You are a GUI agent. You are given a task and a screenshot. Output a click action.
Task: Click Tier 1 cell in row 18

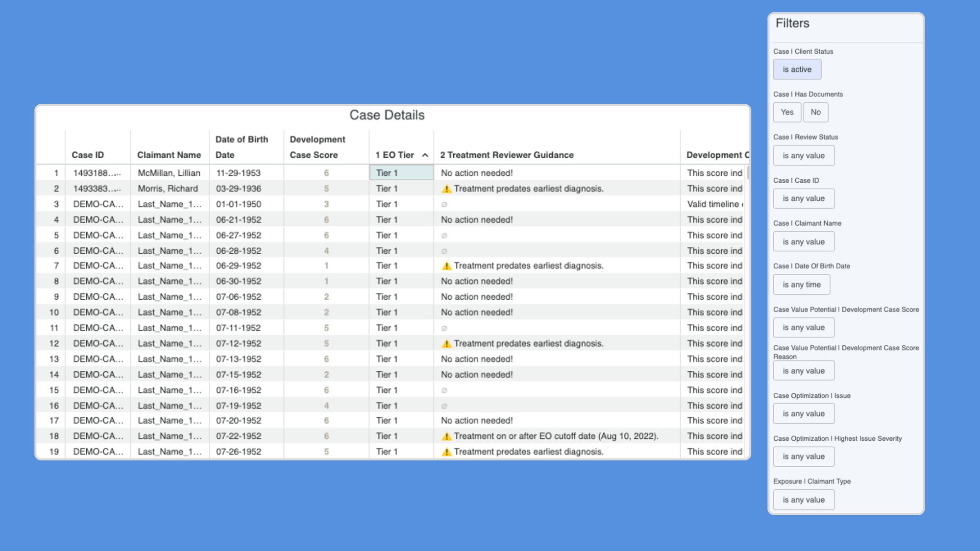click(387, 436)
